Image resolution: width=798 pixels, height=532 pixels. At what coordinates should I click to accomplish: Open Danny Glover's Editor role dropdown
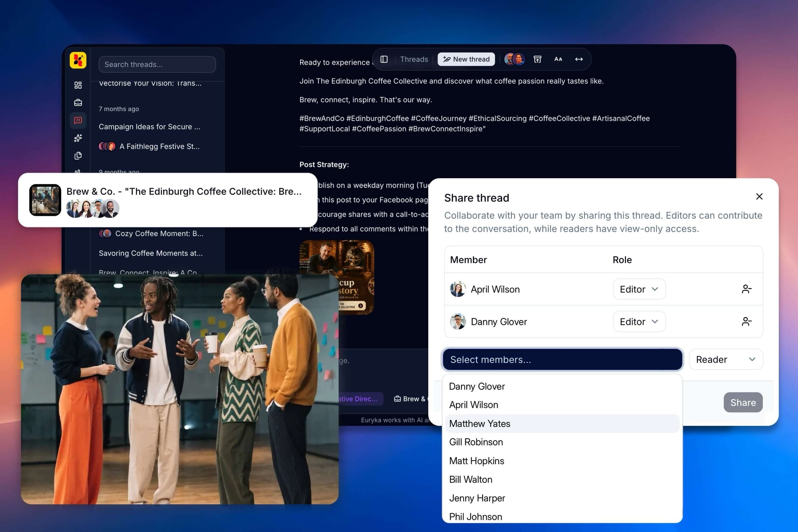pos(639,321)
